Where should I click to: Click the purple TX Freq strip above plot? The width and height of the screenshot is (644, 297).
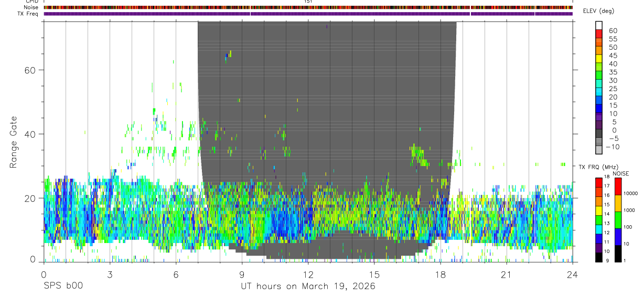click(308, 14)
